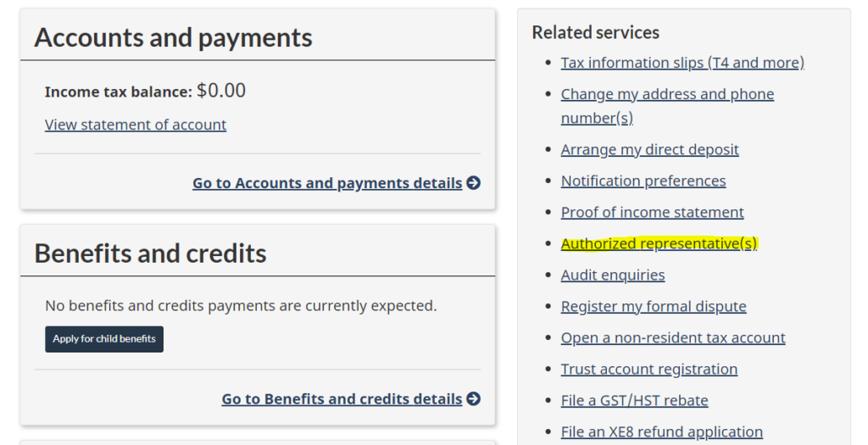The height and width of the screenshot is (445, 868).
Task: Open Tax information slips (T4 and more)
Action: [x=682, y=63]
